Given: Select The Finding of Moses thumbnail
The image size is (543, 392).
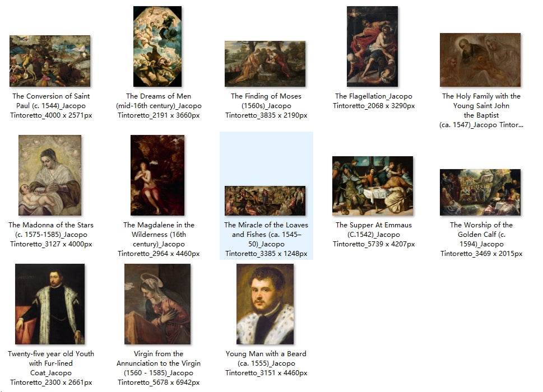Looking at the screenshot, I should [265, 64].
